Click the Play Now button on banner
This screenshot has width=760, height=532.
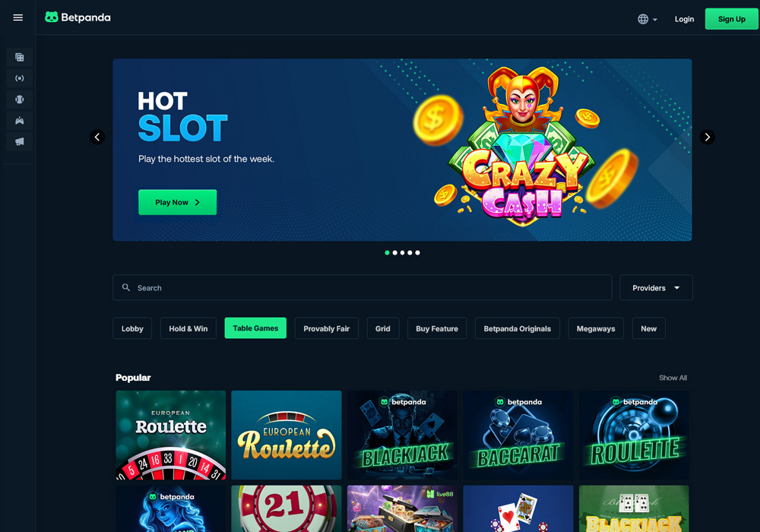click(177, 202)
